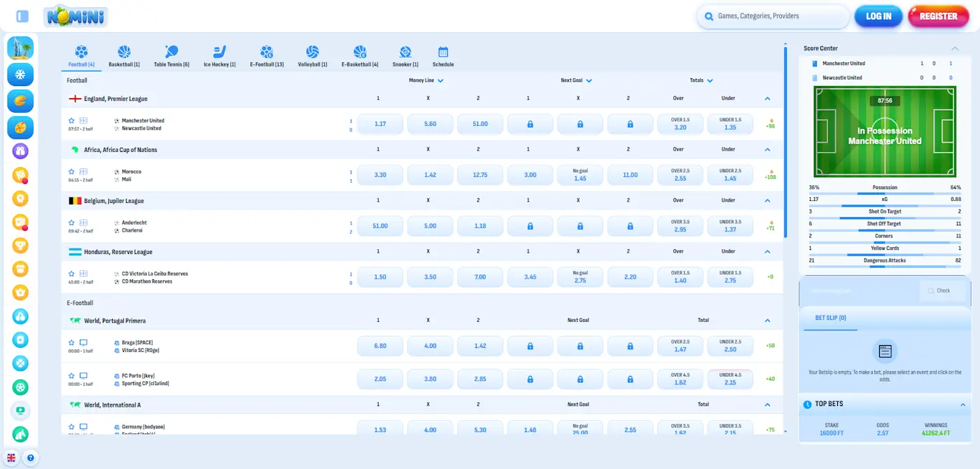Image resolution: width=980 pixels, height=469 pixels.
Task: Toggle the star beside Anderlecht vs Charleroi
Action: tap(71, 222)
